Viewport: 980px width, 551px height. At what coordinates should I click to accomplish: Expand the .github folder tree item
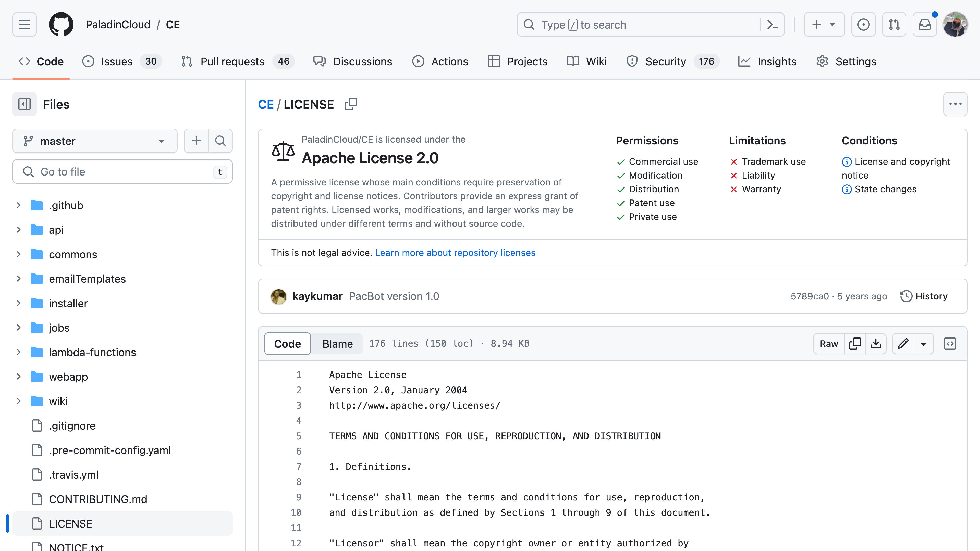tap(18, 205)
